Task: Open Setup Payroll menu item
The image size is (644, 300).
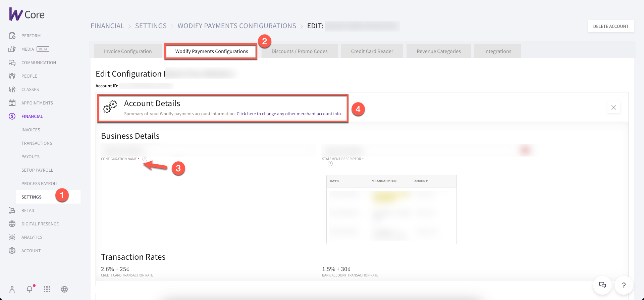Action: [37, 170]
